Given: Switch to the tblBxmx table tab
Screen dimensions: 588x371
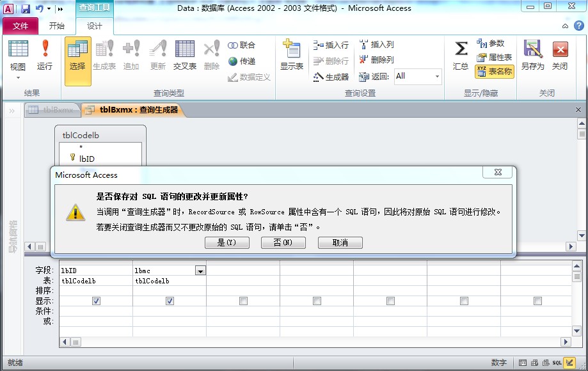Looking at the screenshot, I should click(x=52, y=110).
